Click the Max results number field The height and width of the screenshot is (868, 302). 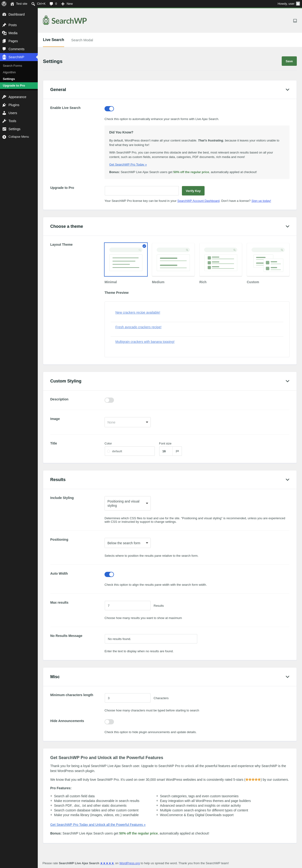(127, 606)
